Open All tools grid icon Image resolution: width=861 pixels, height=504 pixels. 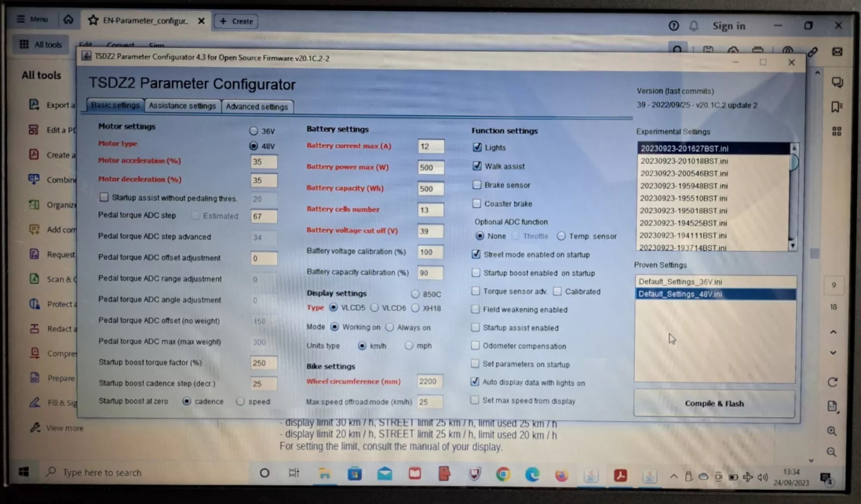pyautogui.click(x=24, y=44)
